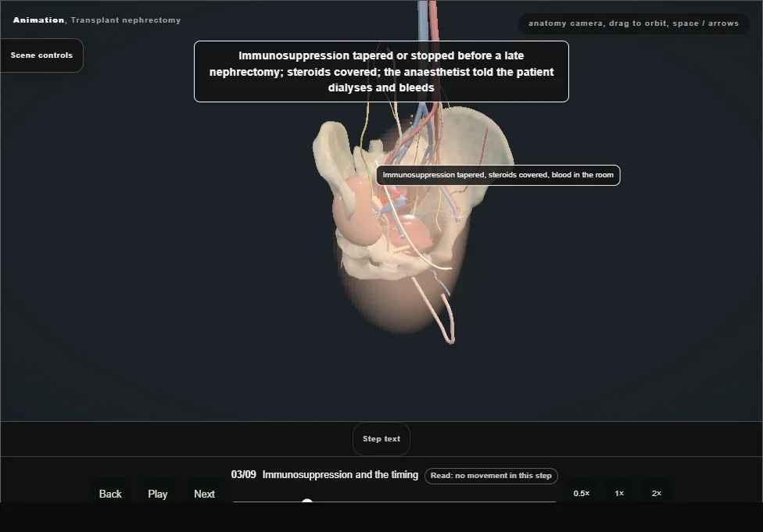Set playback speed to 0.5×
This screenshot has height=532, width=763.
pos(582,493)
